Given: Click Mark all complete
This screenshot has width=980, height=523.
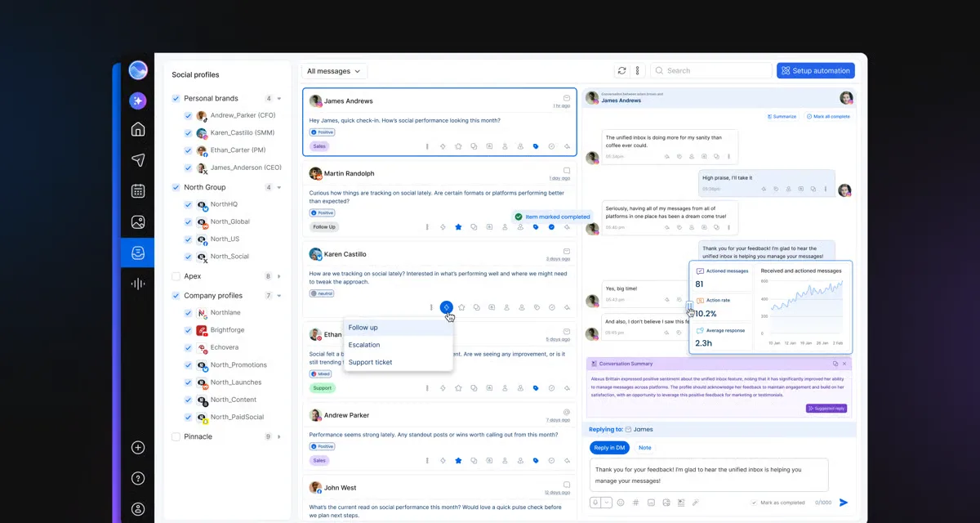Looking at the screenshot, I should (828, 117).
